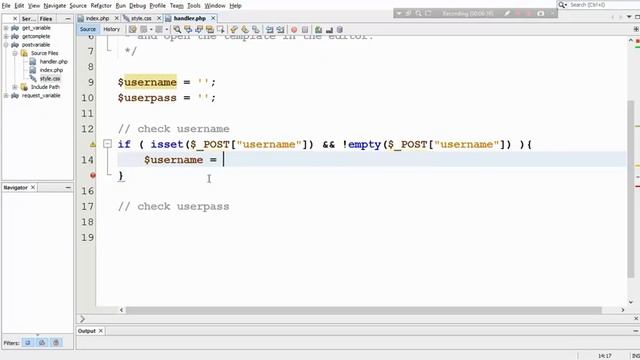Click the Stop Macro Recording icon
Image resolution: width=640 pixels, height=360 pixels.
click(x=305, y=29)
